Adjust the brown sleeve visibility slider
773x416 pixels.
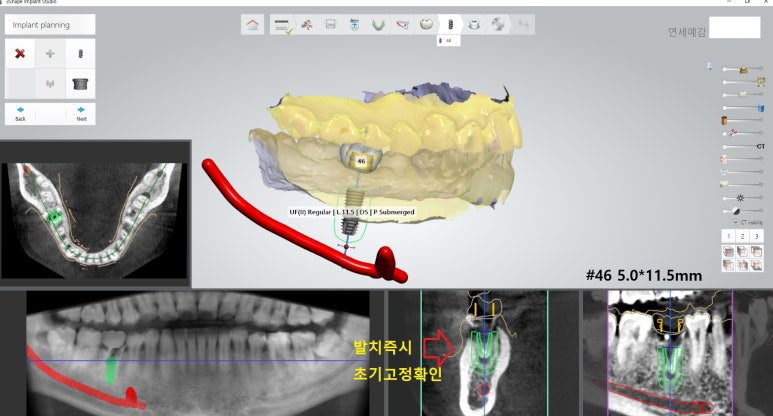click(743, 120)
